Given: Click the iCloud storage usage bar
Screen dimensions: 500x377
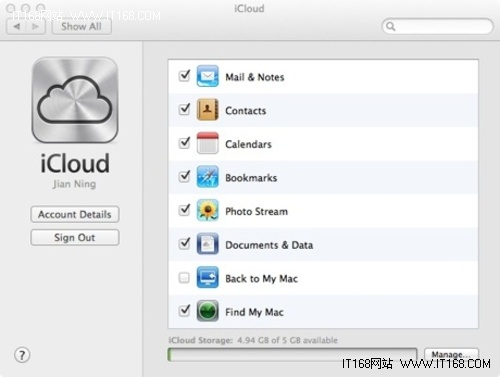Looking at the screenshot, I should pos(292,355).
